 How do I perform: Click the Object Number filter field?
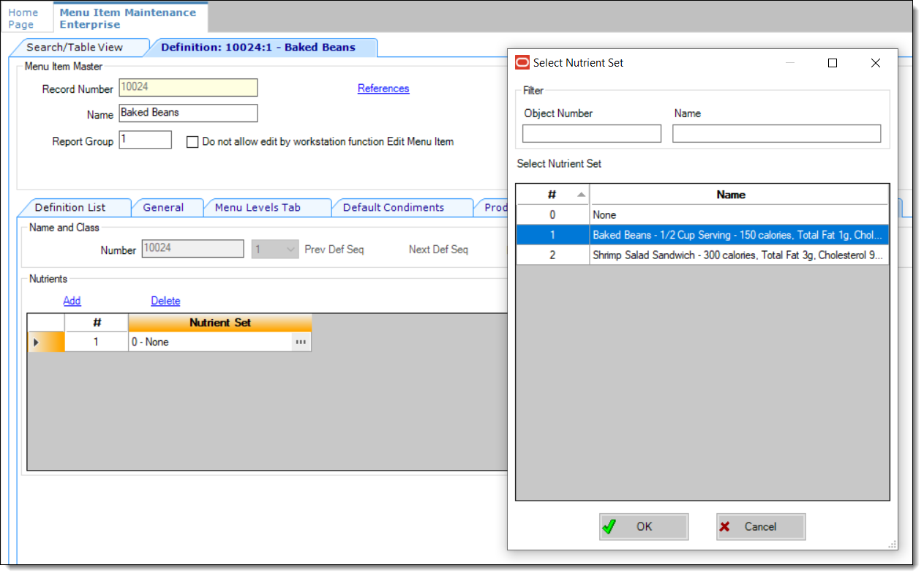(x=592, y=133)
